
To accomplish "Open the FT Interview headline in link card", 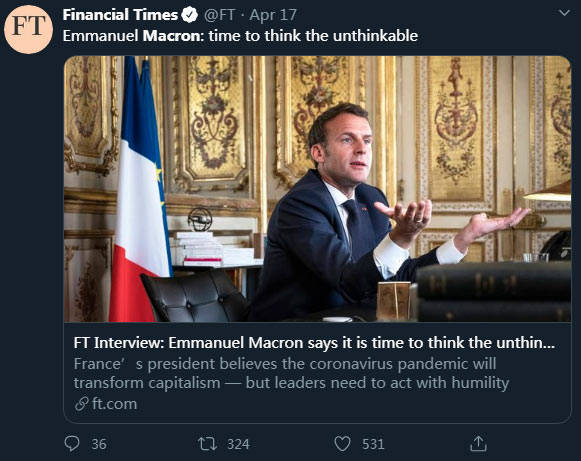I will pos(314,343).
